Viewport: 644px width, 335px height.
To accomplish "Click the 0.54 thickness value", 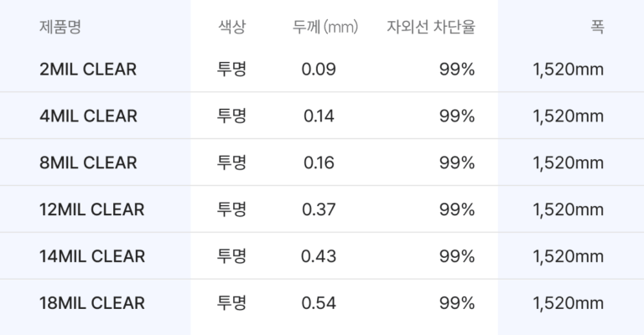I will [x=319, y=302].
